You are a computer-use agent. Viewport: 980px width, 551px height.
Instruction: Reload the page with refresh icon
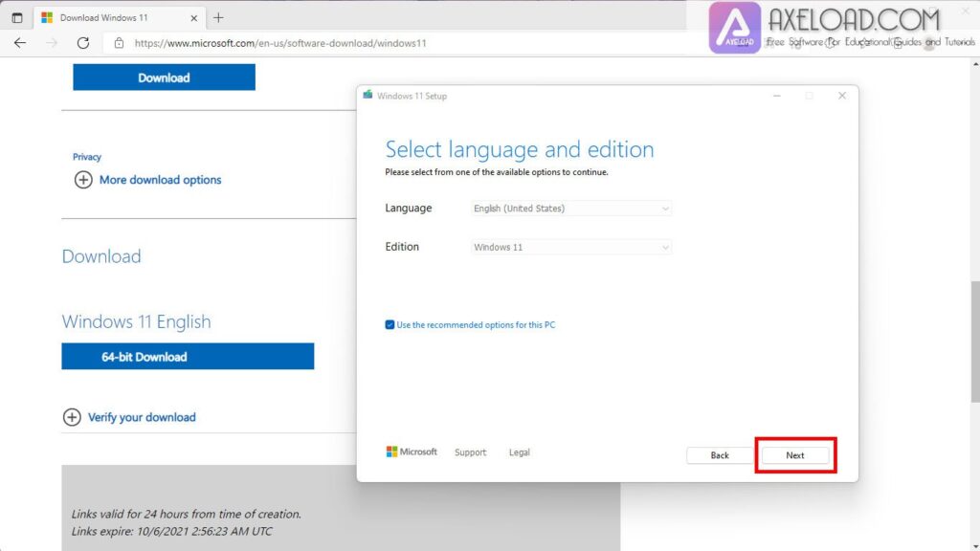(83, 43)
